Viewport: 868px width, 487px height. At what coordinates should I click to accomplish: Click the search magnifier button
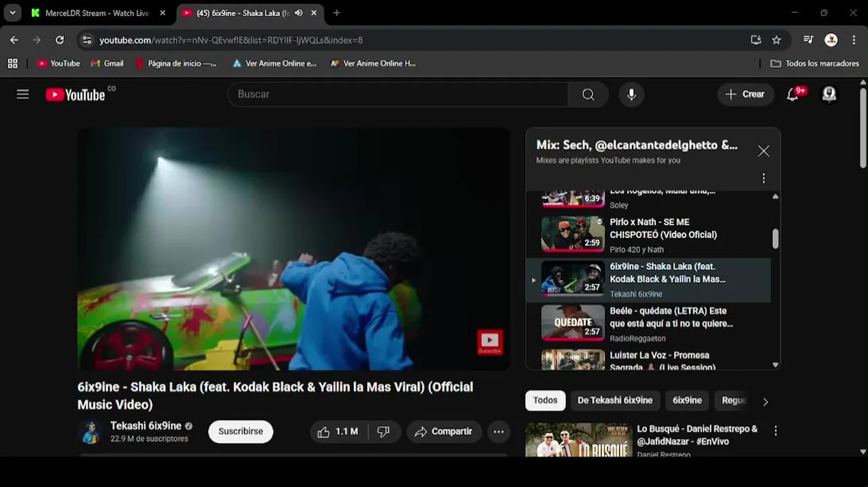pyautogui.click(x=588, y=95)
